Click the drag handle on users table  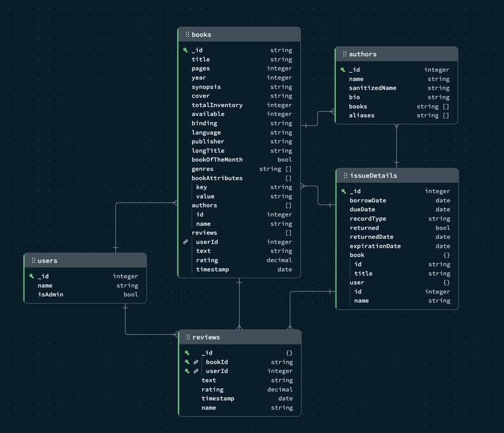coord(33,261)
